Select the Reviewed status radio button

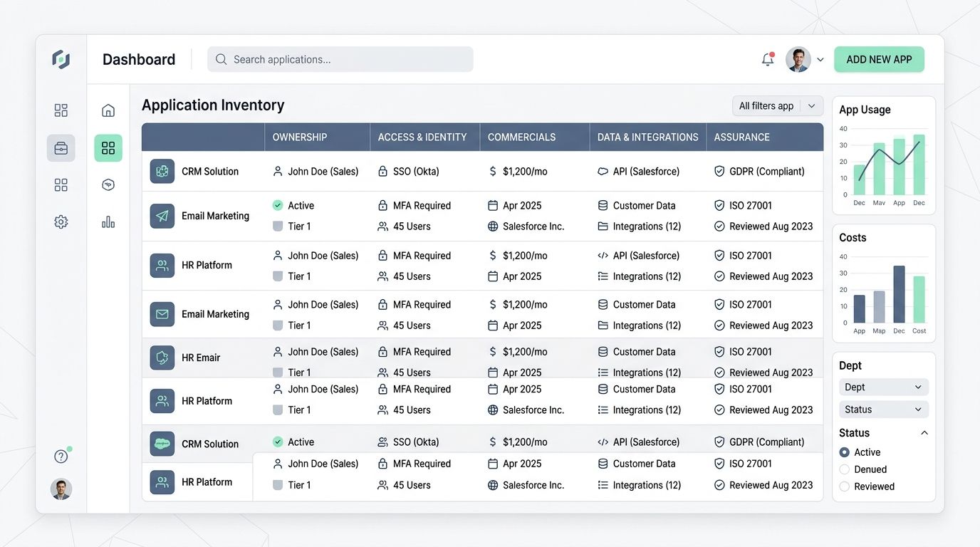[845, 486]
